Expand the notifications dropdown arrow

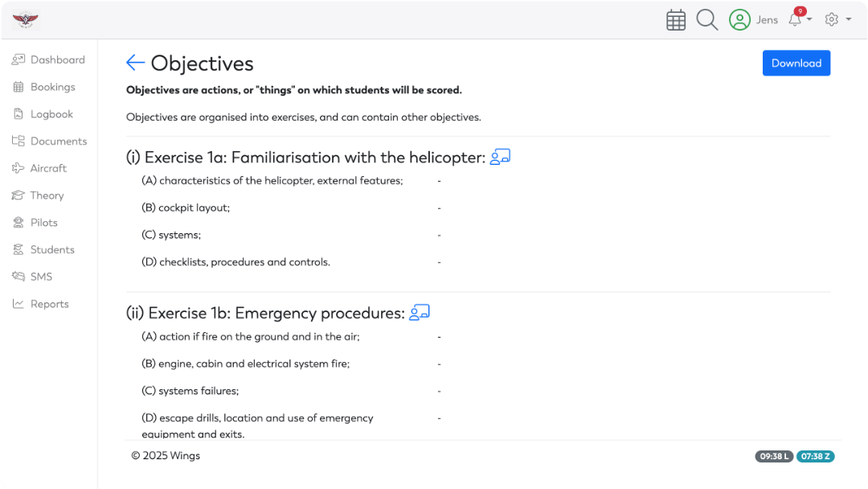(809, 20)
